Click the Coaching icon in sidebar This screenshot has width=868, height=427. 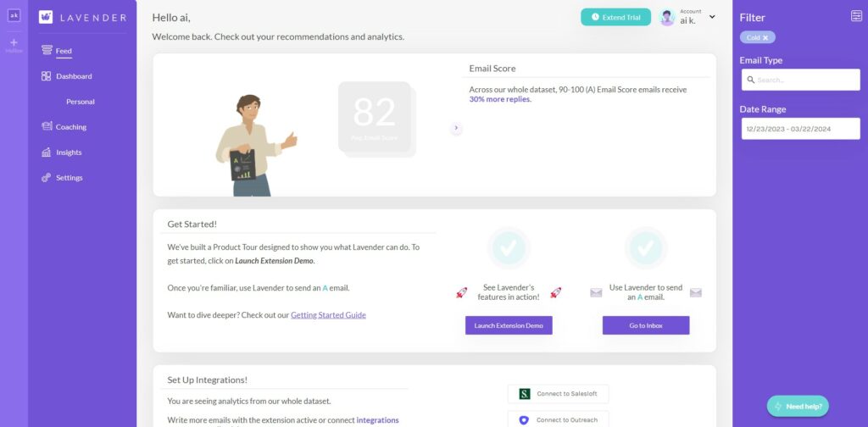click(x=47, y=126)
